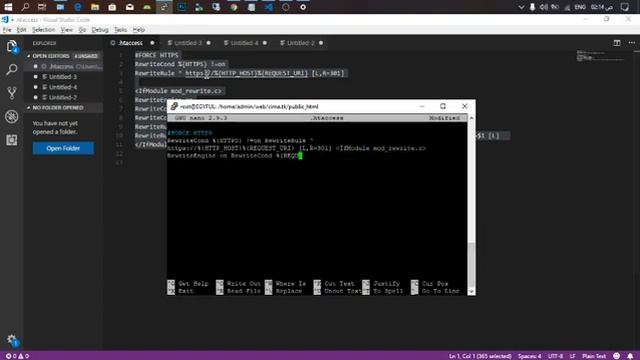Click the volume icon in system tray
This screenshot has width=640, height=360.
pos(544,7)
